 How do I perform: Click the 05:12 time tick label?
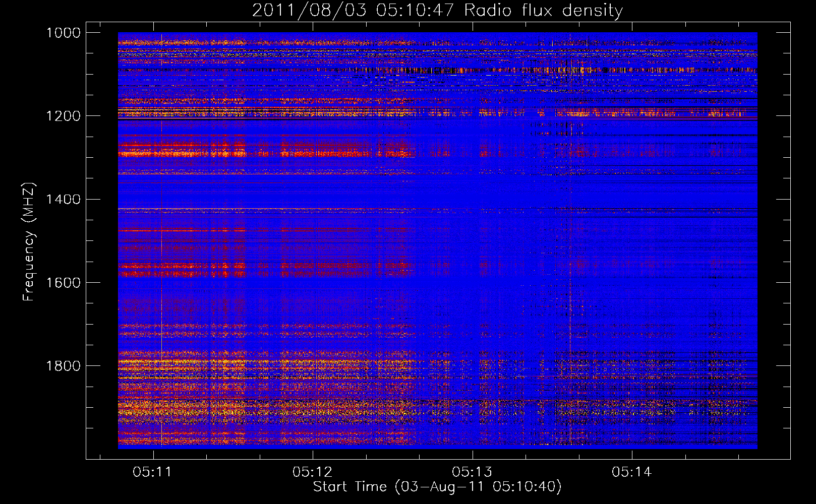[313, 472]
